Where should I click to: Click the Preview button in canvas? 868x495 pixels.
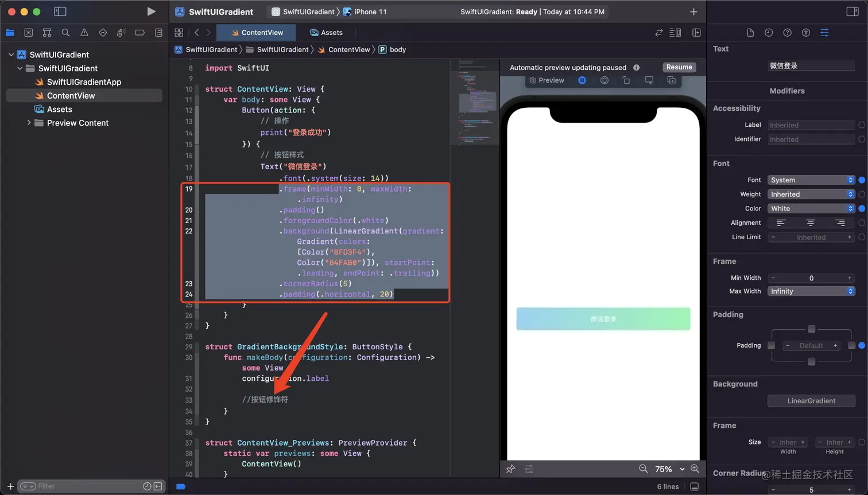click(547, 80)
